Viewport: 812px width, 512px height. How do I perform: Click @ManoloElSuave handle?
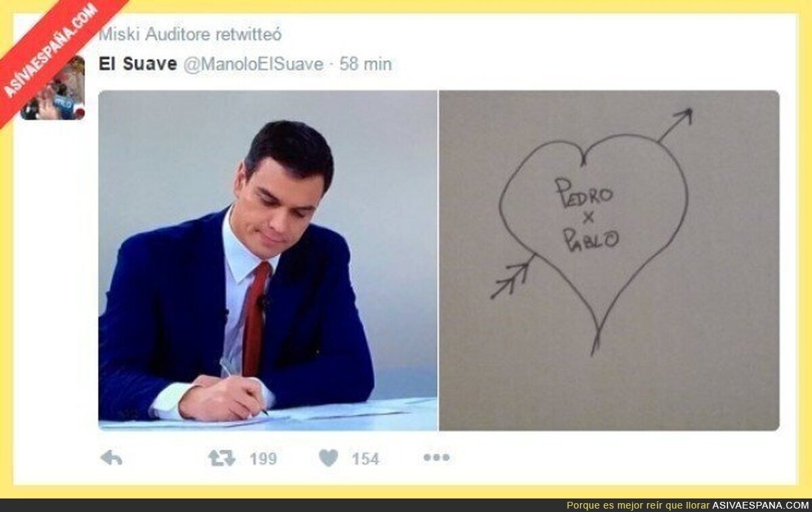(x=253, y=64)
